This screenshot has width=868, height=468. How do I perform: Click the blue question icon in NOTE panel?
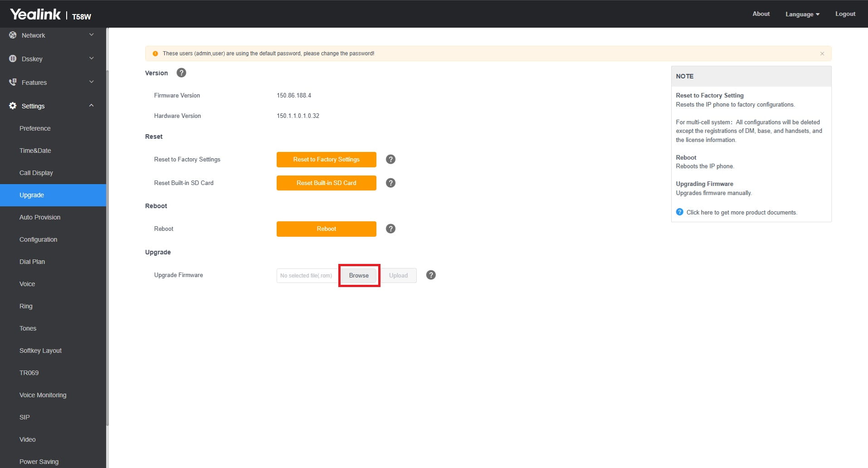(679, 212)
